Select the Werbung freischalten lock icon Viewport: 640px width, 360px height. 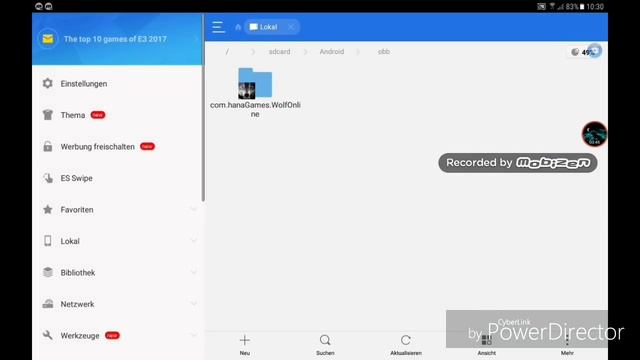[48, 147]
